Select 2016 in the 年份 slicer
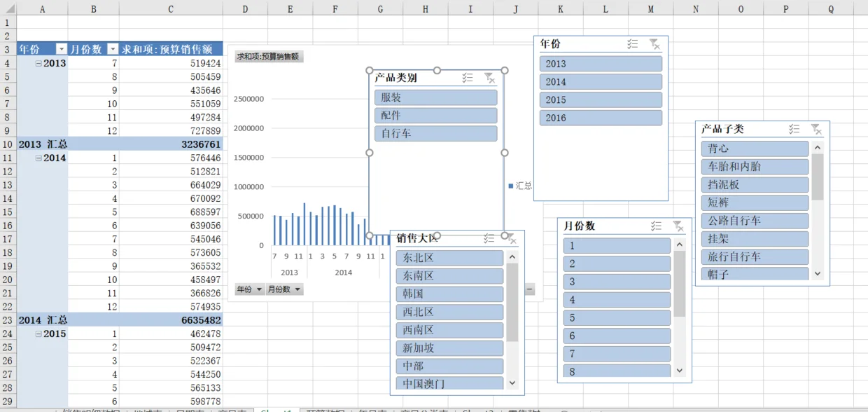Screen dimensions: 868x412 click(601, 118)
